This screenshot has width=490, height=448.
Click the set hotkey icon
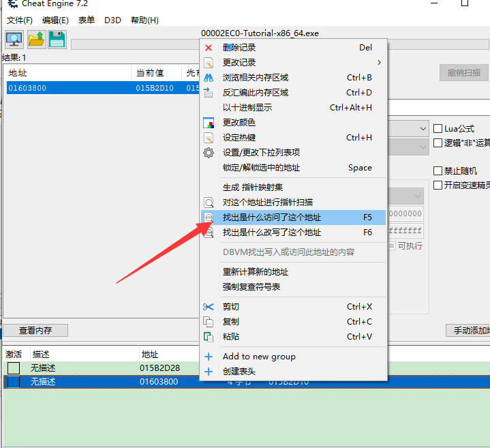pos(209,138)
